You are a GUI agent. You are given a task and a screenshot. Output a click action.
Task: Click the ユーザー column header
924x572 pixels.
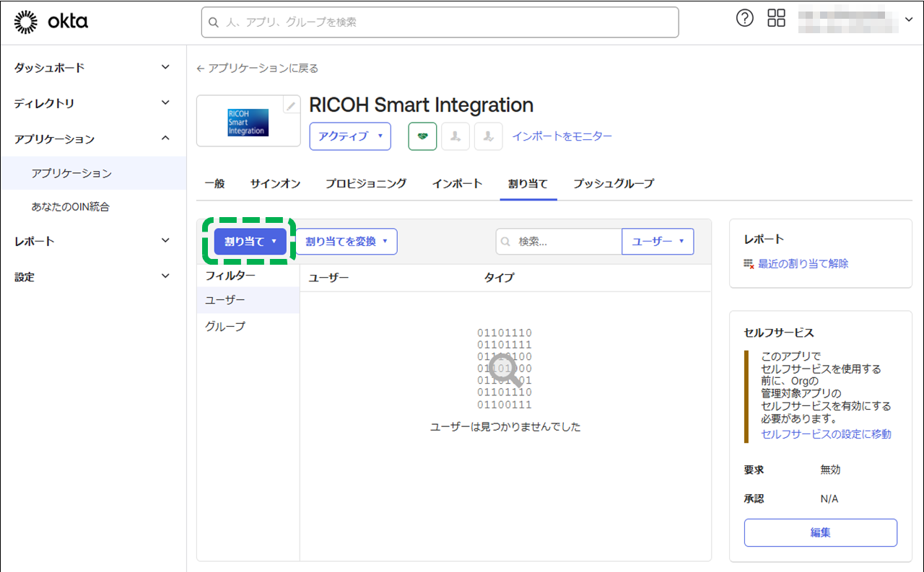coord(328,278)
